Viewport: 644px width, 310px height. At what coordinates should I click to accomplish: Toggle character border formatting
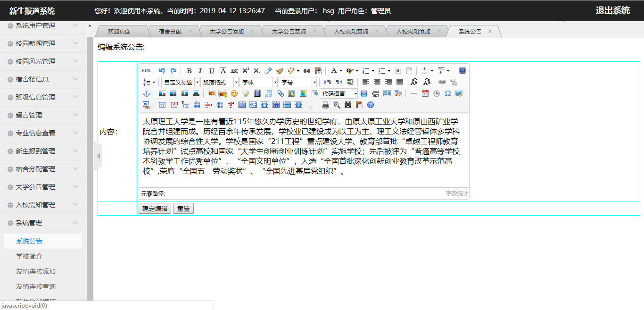click(223, 71)
